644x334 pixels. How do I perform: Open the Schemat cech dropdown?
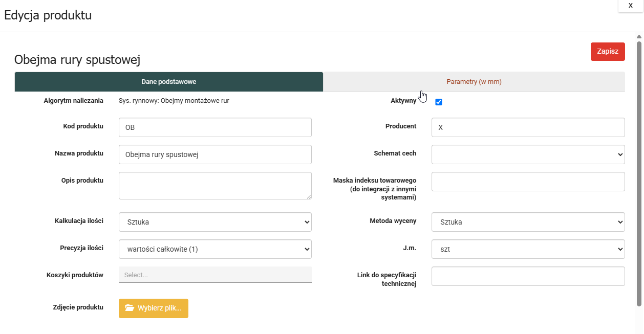(528, 154)
